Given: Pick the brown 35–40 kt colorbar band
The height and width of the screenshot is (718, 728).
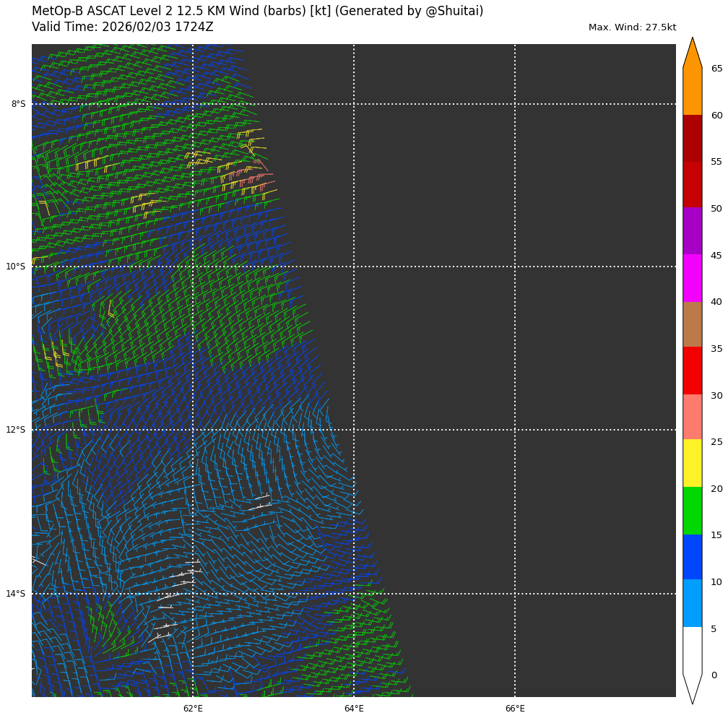Looking at the screenshot, I should [692, 324].
